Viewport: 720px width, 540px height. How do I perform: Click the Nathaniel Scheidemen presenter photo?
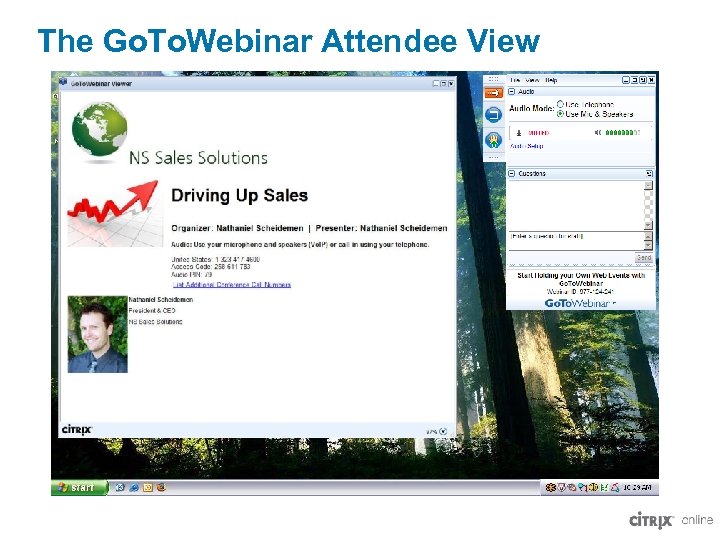pyautogui.click(x=97, y=334)
